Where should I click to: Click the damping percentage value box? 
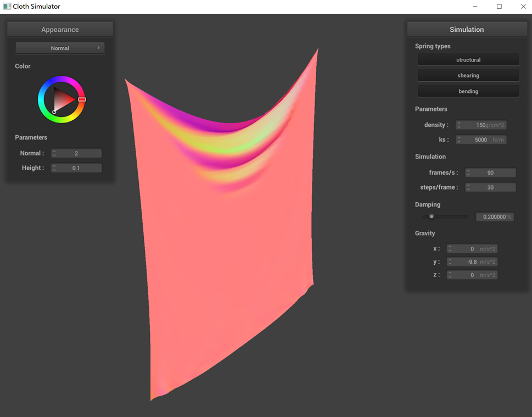coord(495,217)
